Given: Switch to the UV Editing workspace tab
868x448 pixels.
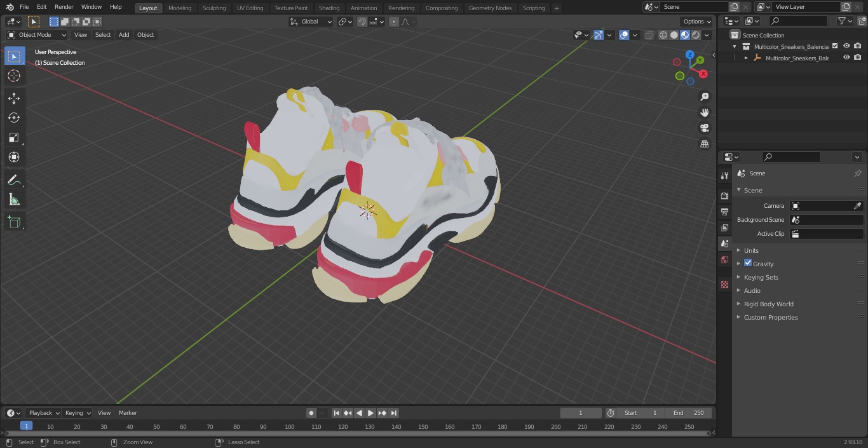Looking at the screenshot, I should (250, 8).
